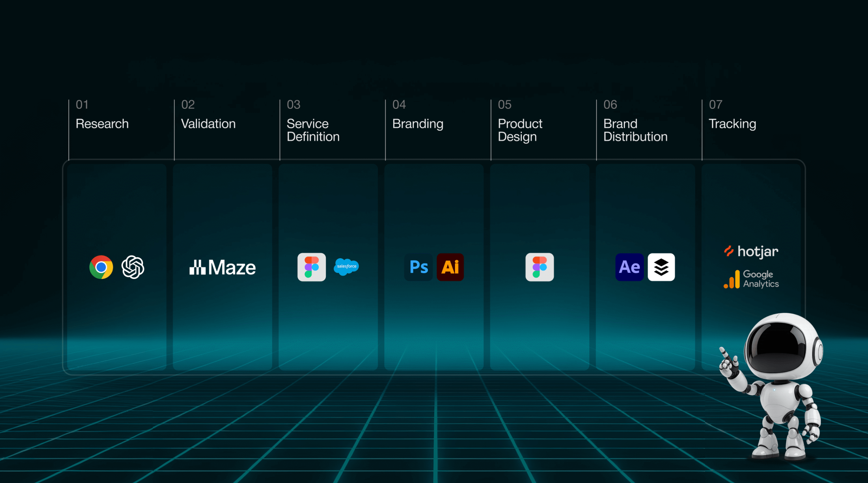Viewport: 868px width, 483px height.
Task: Click the Branding step heading
Action: pyautogui.click(x=417, y=124)
